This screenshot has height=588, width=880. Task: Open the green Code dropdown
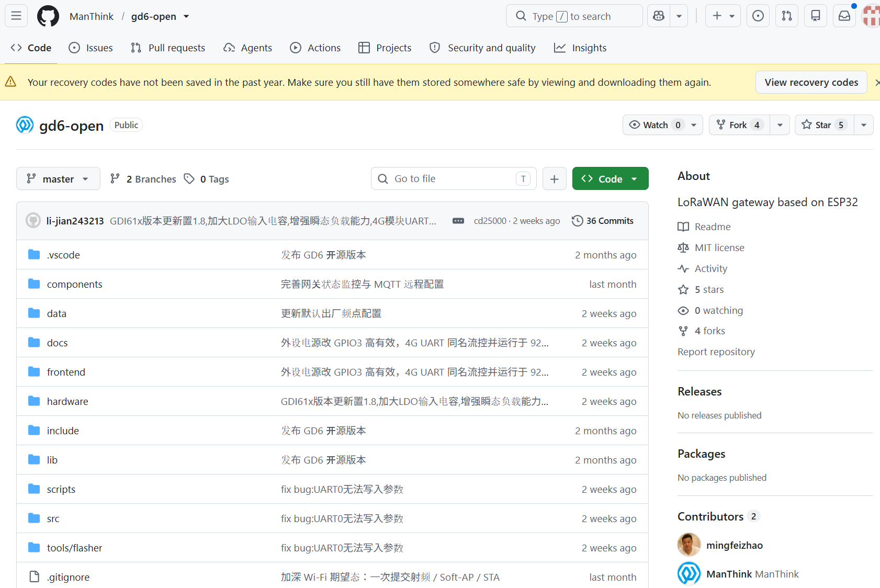(610, 179)
